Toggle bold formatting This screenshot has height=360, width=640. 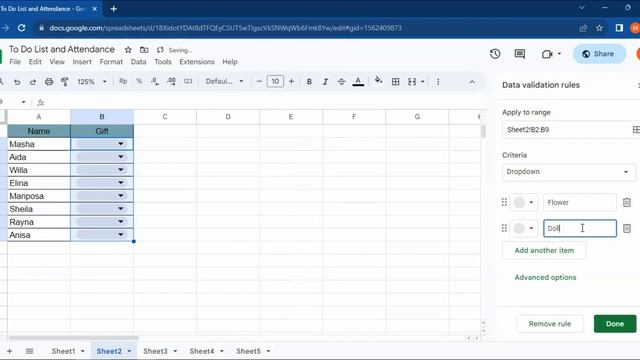(309, 82)
